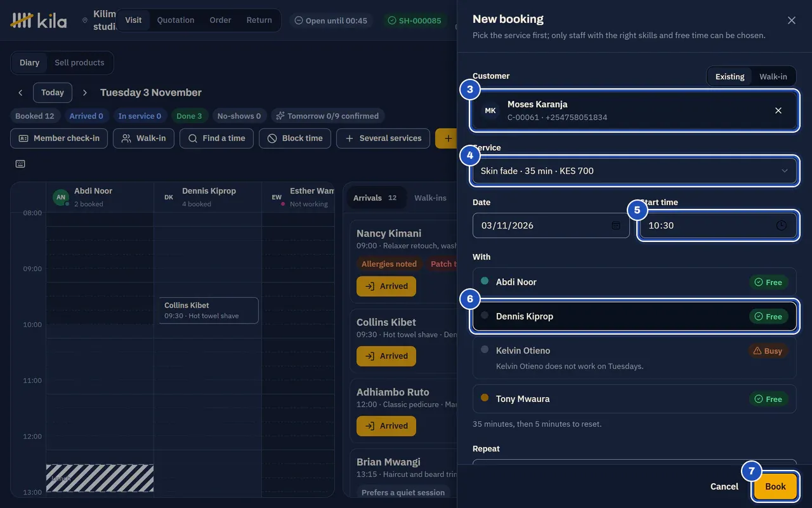Cancel the new booking

tap(724, 486)
